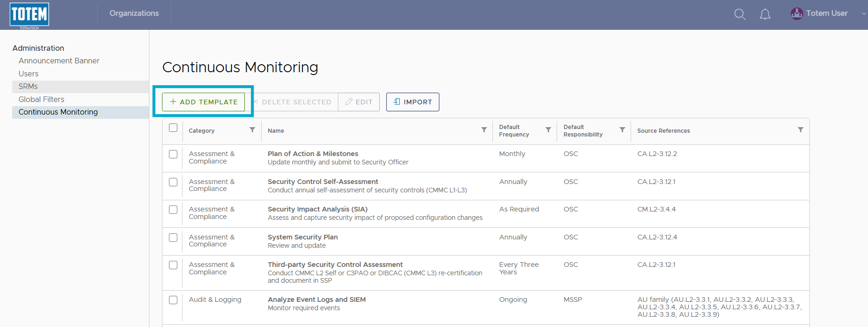868x327 pixels.
Task: Click the Analyze Event Logs and SIEM name
Action: point(316,300)
